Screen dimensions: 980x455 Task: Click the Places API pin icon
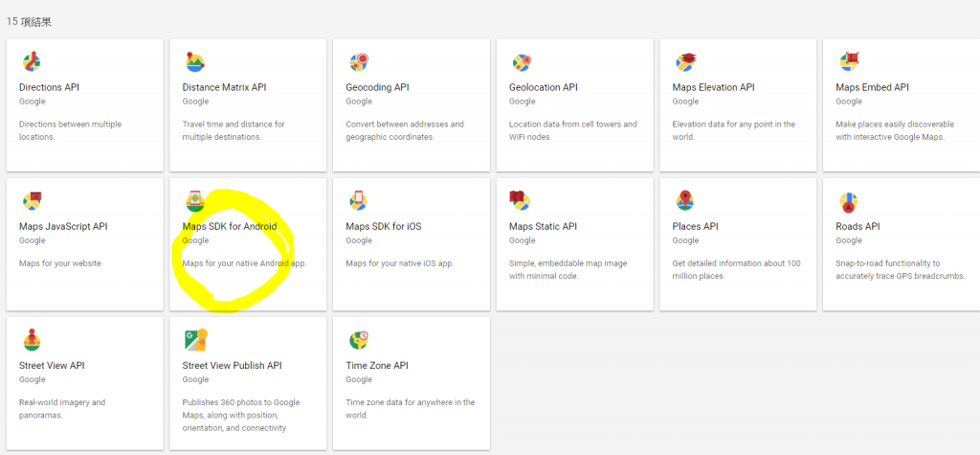[x=685, y=201]
